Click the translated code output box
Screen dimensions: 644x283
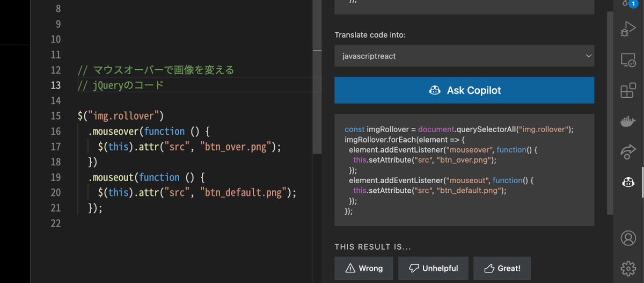(x=464, y=170)
